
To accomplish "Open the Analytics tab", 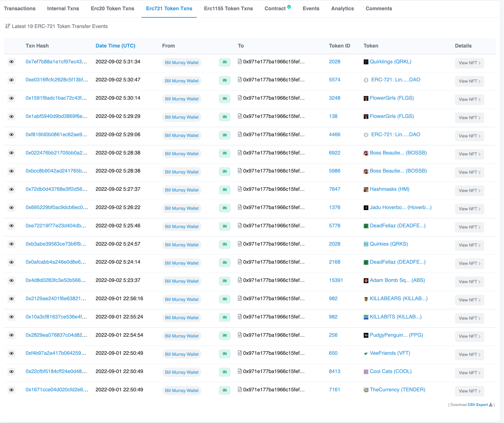I will (342, 9).
